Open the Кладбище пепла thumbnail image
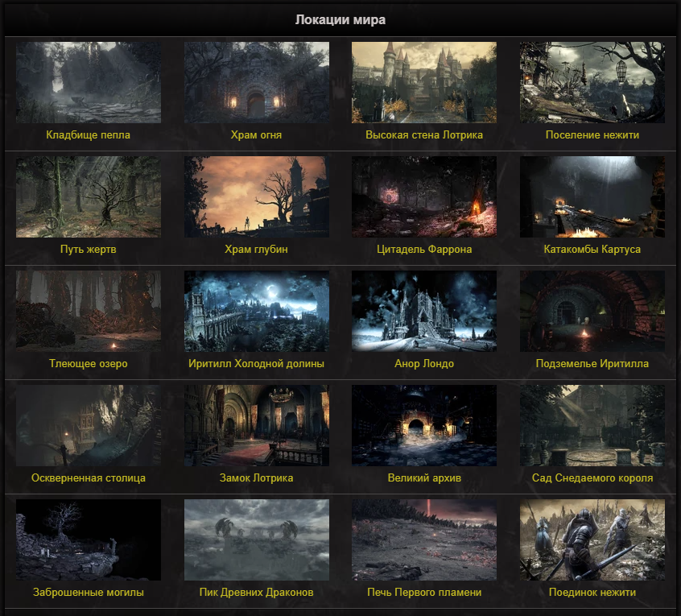Viewport: 681px width, 616px height. (x=89, y=83)
